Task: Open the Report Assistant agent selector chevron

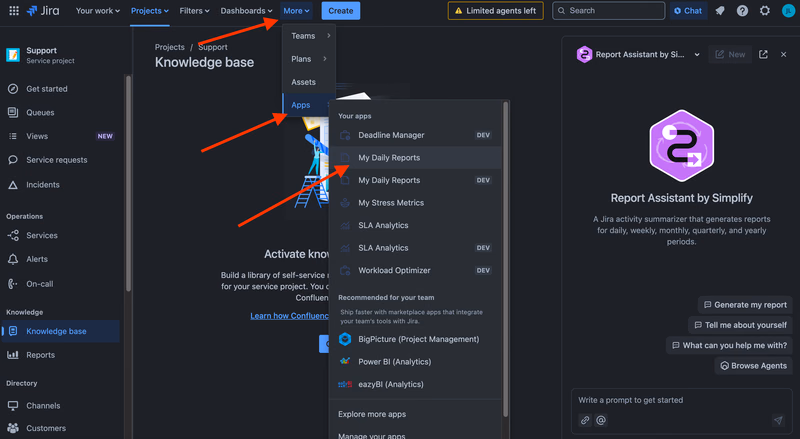Action: click(697, 55)
